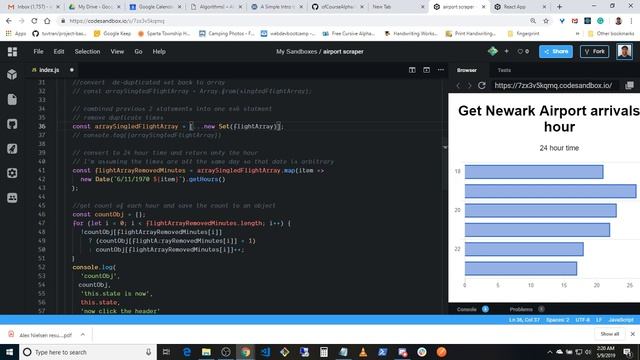
Task: Open the Edit menu
Action: (59, 51)
